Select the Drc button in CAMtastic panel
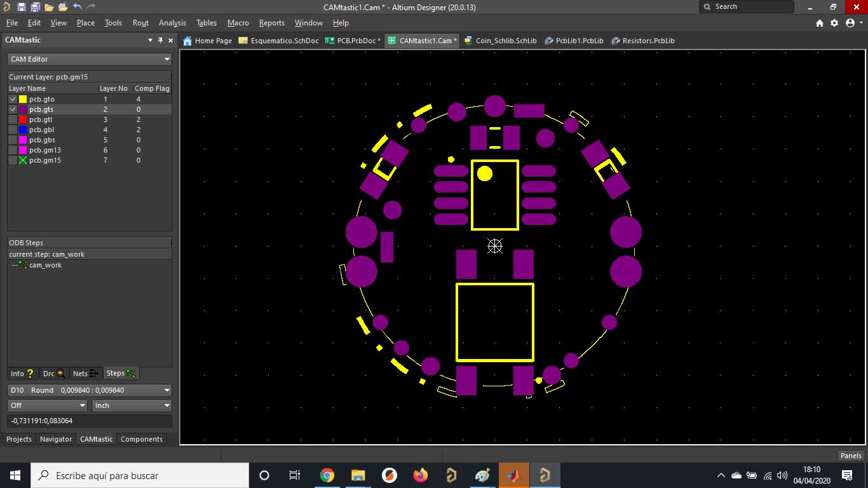868x488 pixels. 53,374
